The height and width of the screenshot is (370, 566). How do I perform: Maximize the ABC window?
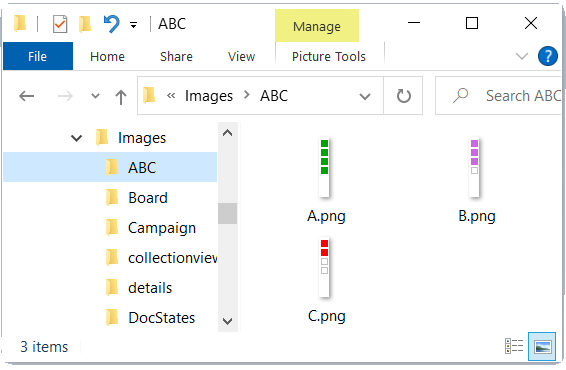472,23
